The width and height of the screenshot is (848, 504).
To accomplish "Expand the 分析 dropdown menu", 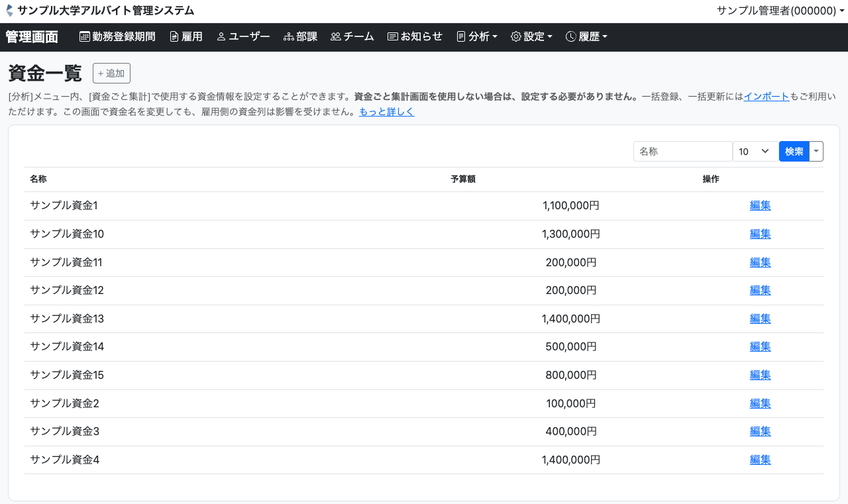I will click(477, 37).
